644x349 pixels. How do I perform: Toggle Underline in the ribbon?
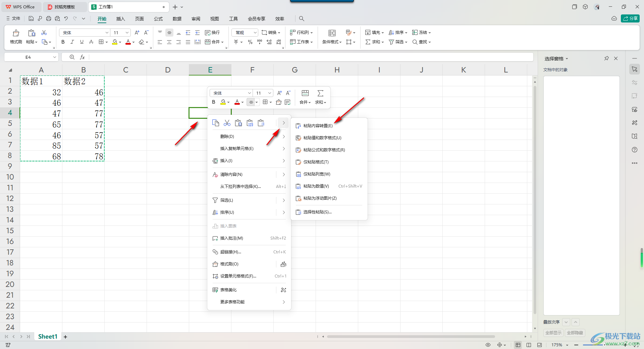(x=82, y=42)
